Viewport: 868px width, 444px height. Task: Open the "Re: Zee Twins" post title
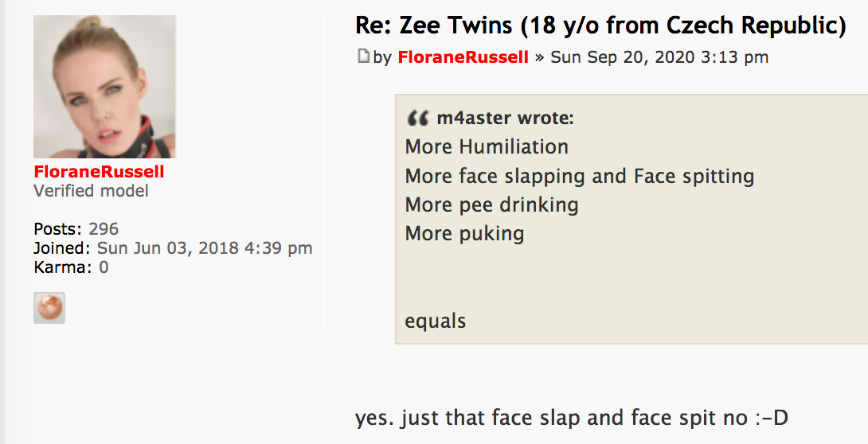[600, 25]
